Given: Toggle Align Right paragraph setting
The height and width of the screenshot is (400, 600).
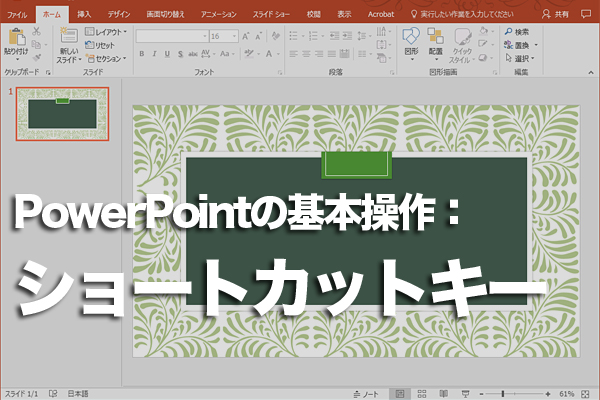Looking at the screenshot, I should (x=319, y=54).
